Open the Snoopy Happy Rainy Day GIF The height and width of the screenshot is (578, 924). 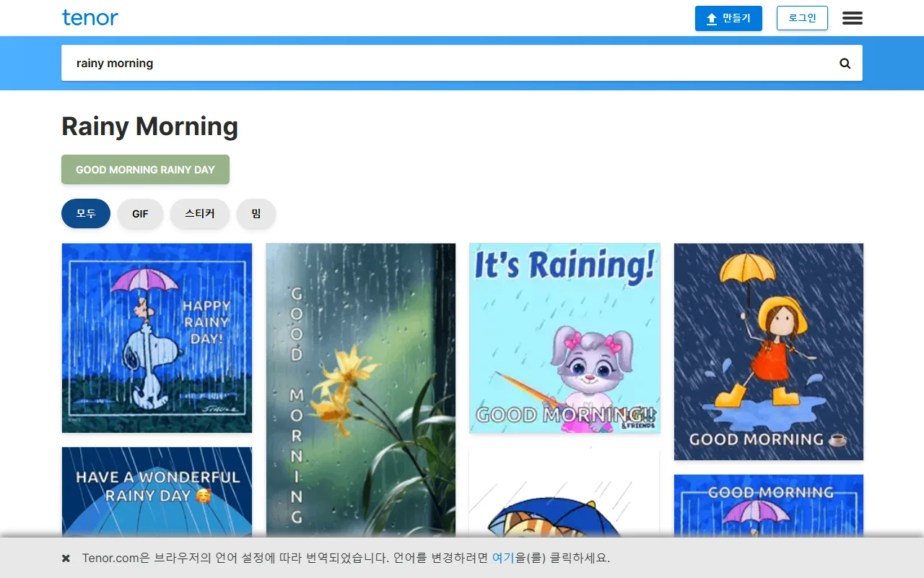(157, 338)
